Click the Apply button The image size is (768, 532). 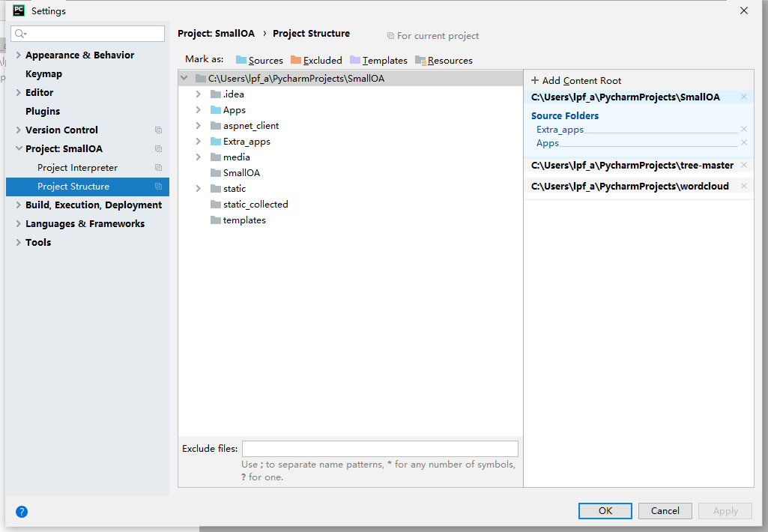tap(725, 510)
